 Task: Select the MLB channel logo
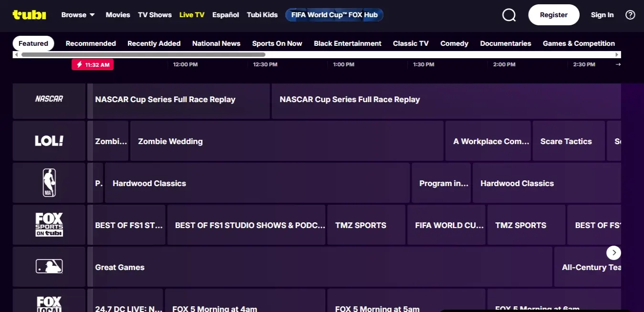coord(49,267)
